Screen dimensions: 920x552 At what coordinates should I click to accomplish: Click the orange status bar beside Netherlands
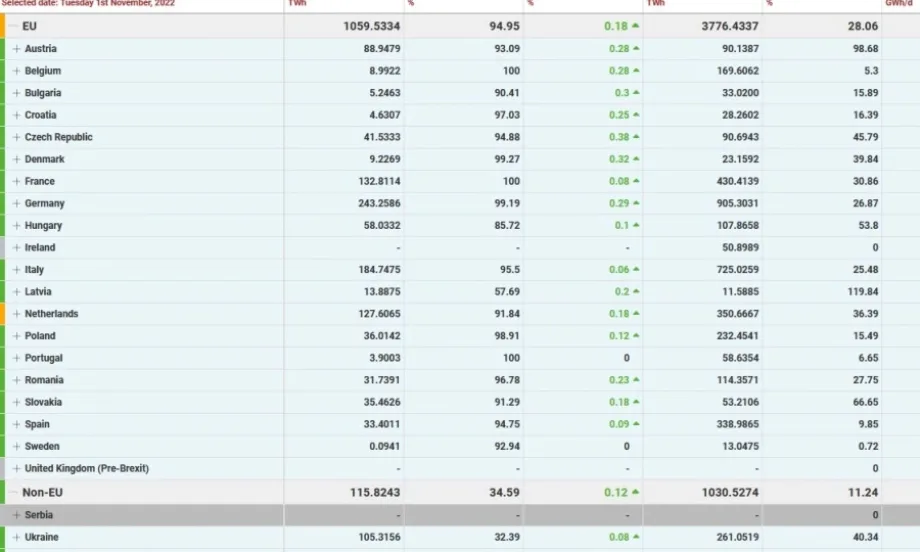[2, 314]
